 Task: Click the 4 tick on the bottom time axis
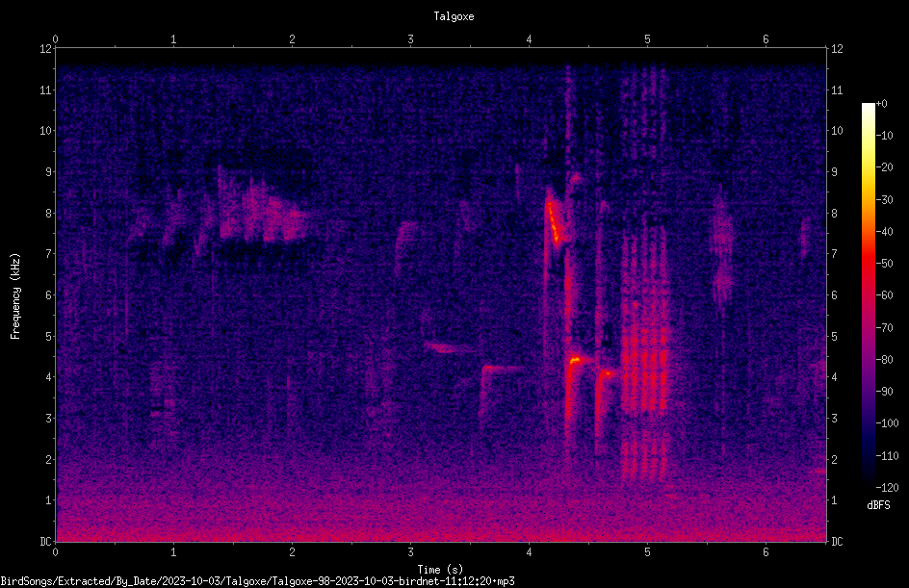(529, 552)
